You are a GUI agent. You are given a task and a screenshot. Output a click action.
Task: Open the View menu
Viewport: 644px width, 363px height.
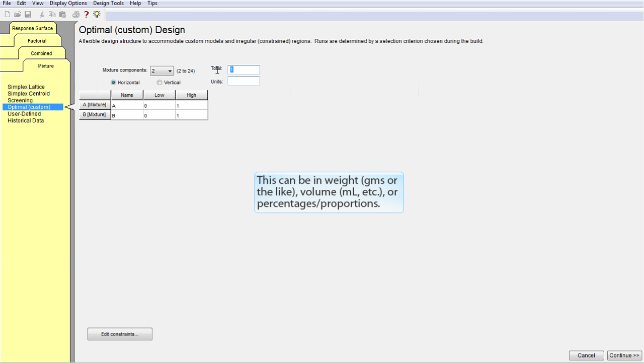[38, 4]
